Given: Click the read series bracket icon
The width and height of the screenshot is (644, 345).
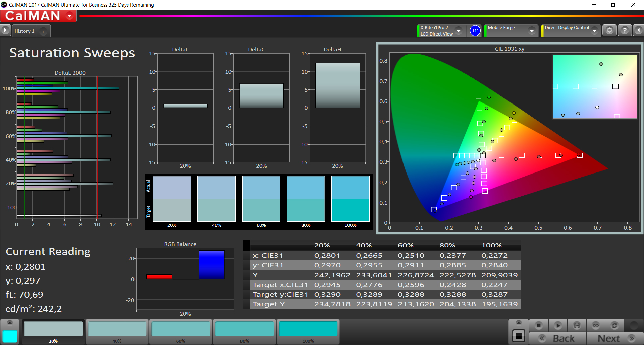Looking at the screenshot, I should [x=577, y=325].
